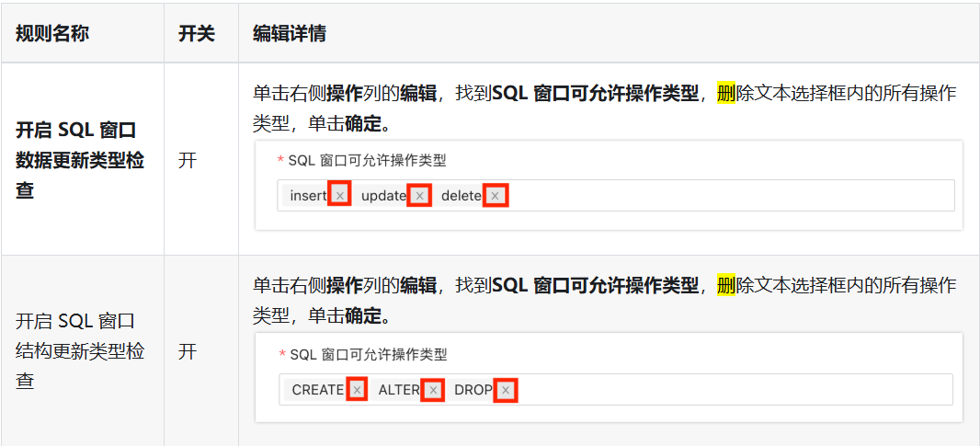
Task: Select the 开启 SQL 窗口结构更新类型检查 rule name
Action: 79,351
